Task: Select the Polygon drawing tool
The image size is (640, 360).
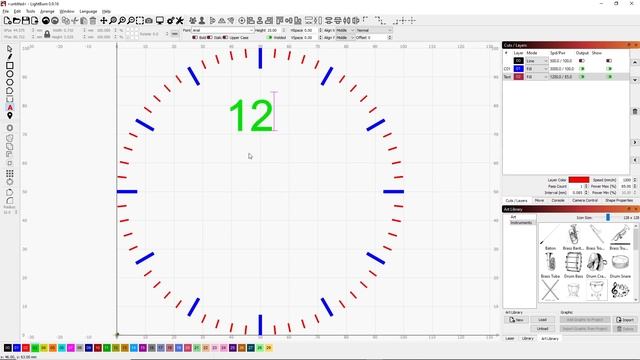Action: pos(9,82)
